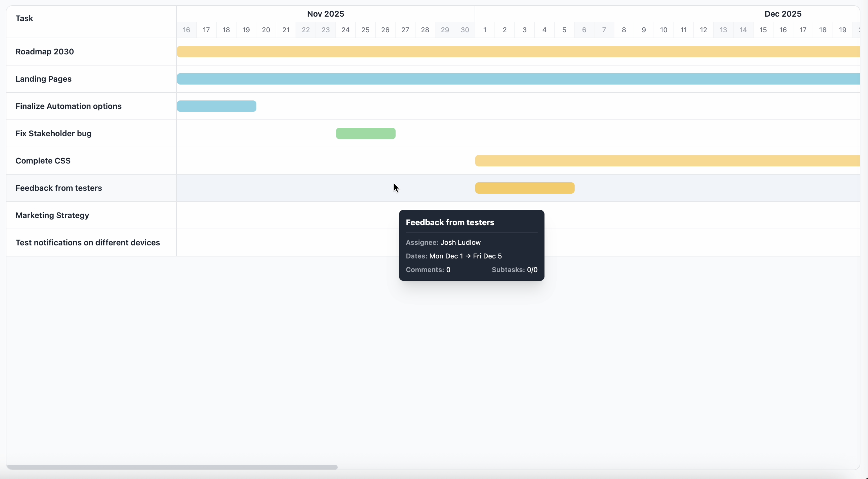Screen dimensions: 868x479
Task: Open Fix Stakeholder bug task label
Action: point(53,133)
